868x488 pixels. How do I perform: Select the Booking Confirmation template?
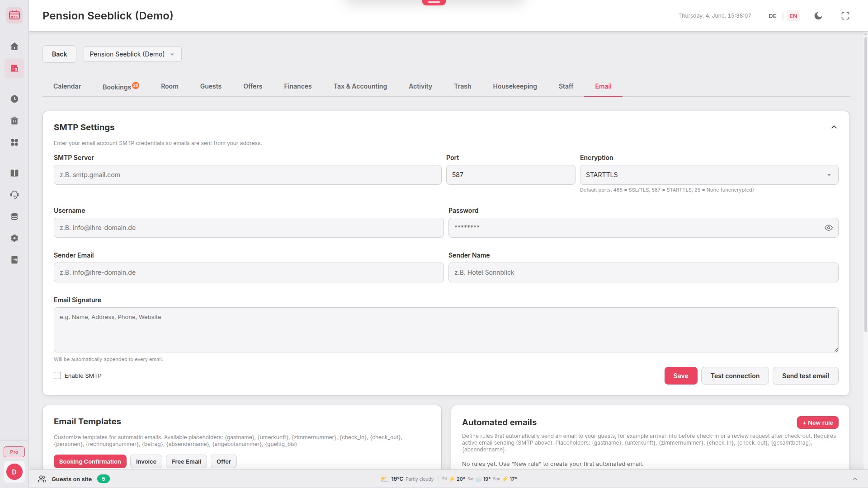(90, 461)
